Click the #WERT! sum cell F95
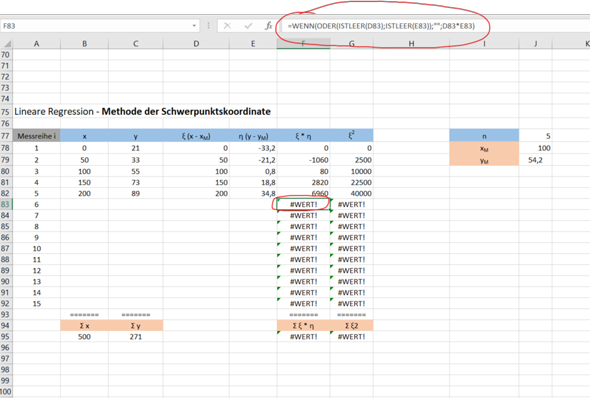This screenshot has height=398, width=590. 303,336
